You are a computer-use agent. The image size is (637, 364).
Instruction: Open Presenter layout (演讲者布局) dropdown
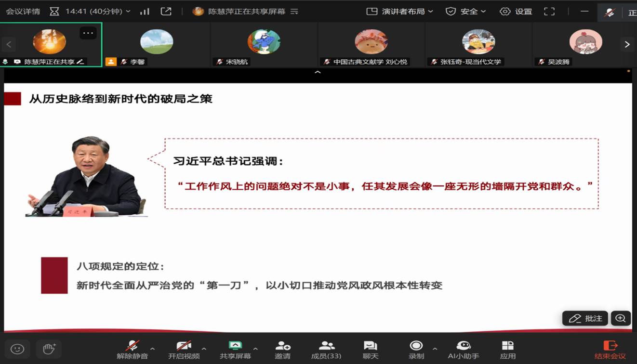[399, 11]
